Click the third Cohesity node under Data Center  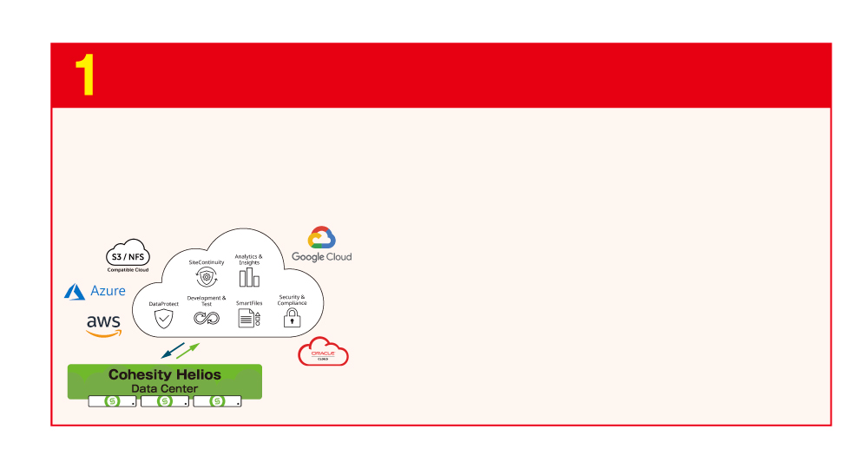[x=218, y=401]
